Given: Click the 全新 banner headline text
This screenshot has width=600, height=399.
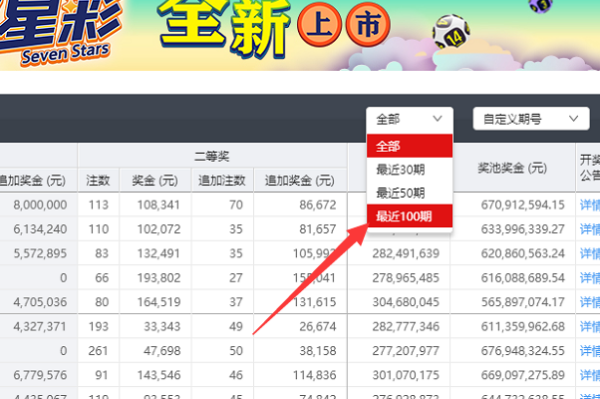Looking at the screenshot, I should tap(224, 27).
